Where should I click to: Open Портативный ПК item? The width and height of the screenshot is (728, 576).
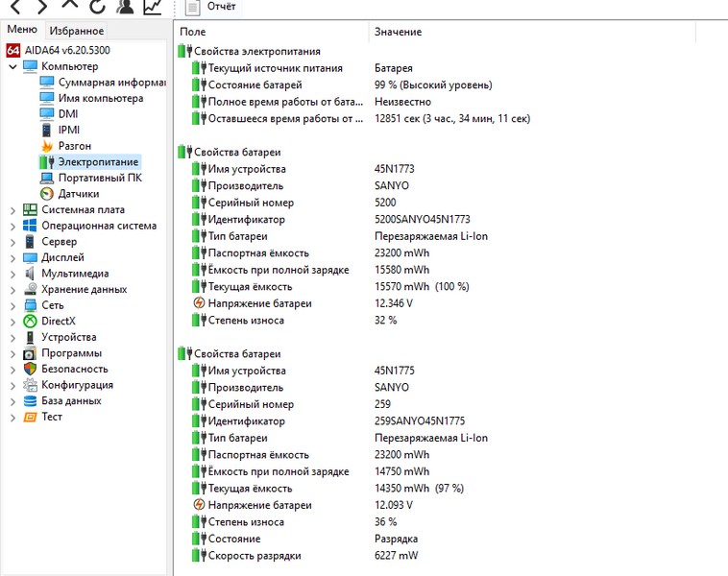100,178
